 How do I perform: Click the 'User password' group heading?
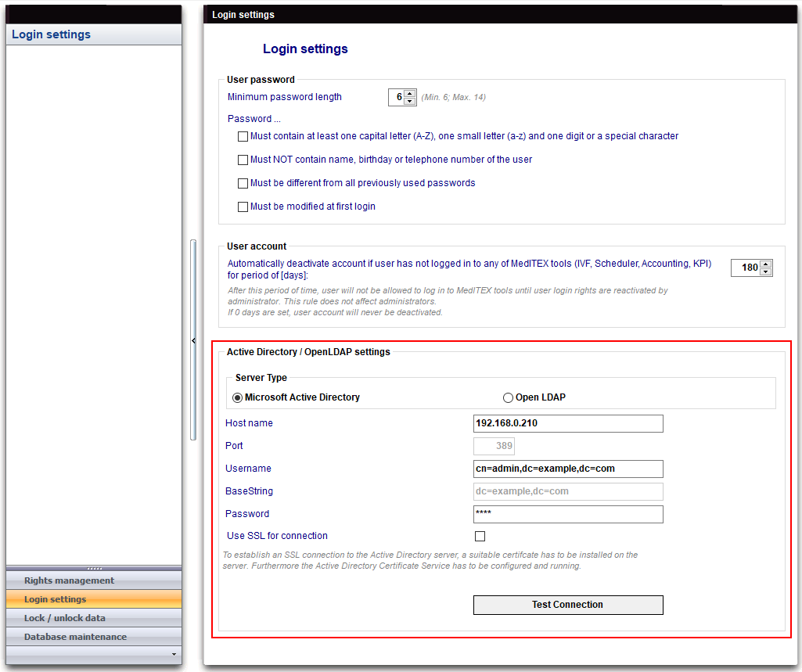261,80
